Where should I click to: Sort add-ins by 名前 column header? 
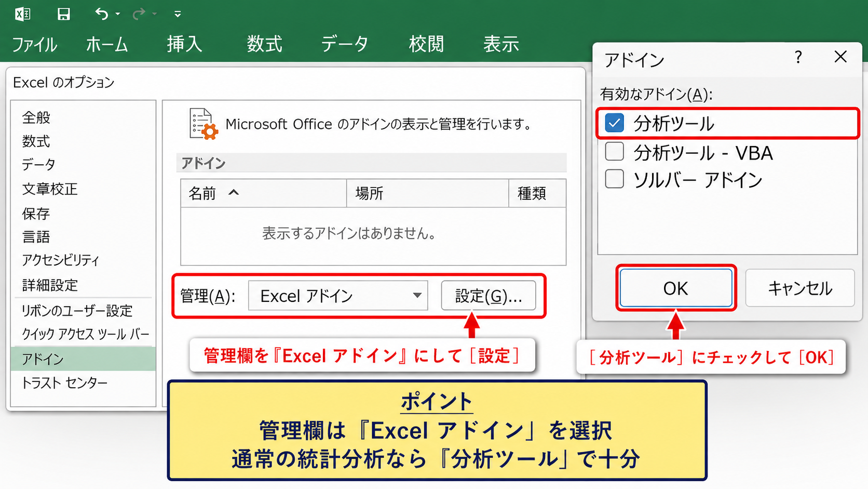click(x=264, y=193)
